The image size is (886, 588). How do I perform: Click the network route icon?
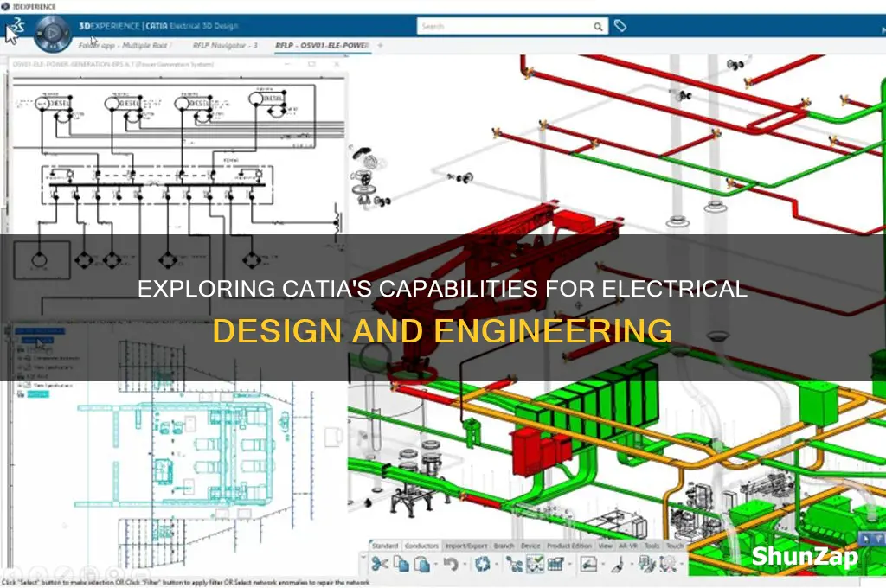coord(515,564)
